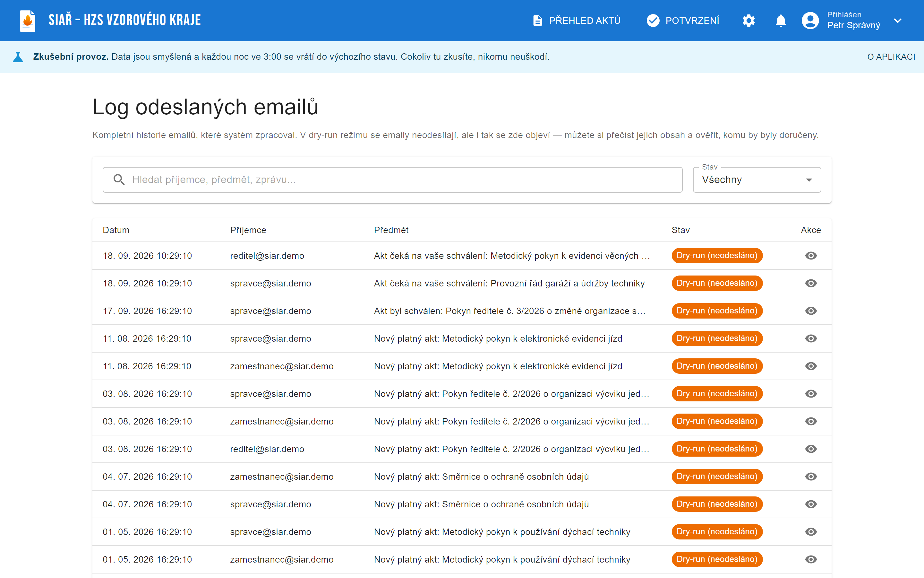View email to reditel 18. 09. 2026
This screenshot has height=578, width=924.
(811, 256)
